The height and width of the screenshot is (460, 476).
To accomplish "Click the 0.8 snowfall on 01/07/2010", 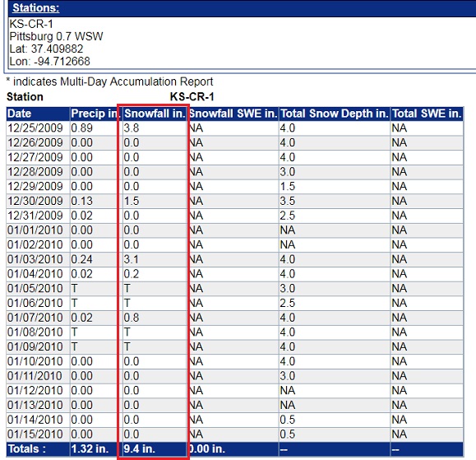I will click(x=132, y=318).
